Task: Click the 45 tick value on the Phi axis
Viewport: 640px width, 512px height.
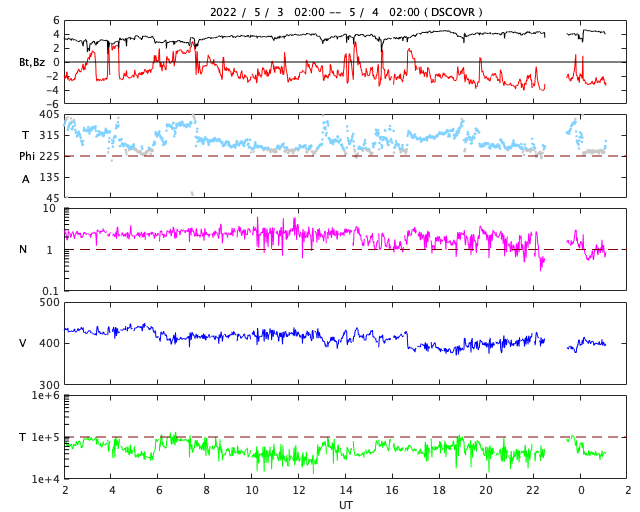Action: (x=52, y=198)
